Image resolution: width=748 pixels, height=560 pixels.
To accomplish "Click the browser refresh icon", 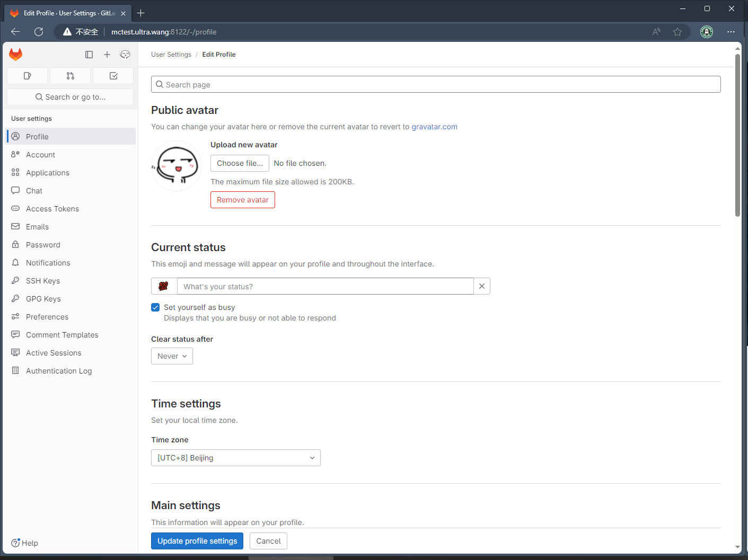I will click(x=39, y=32).
